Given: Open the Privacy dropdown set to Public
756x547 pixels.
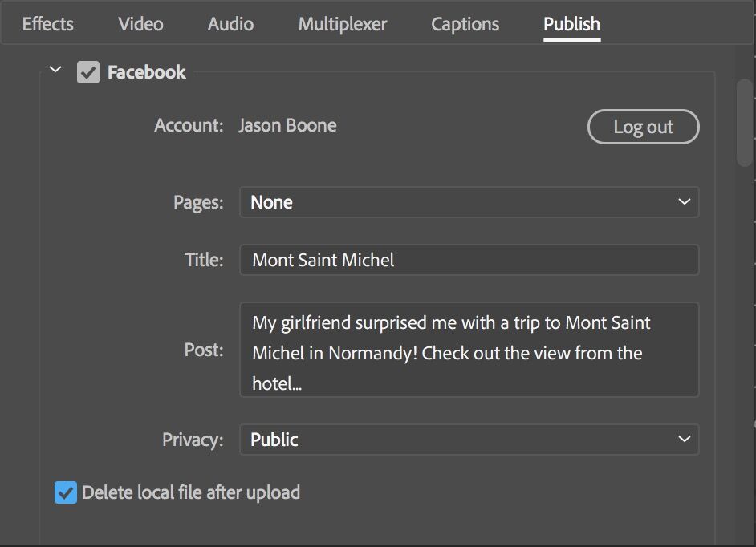Looking at the screenshot, I should 469,439.
